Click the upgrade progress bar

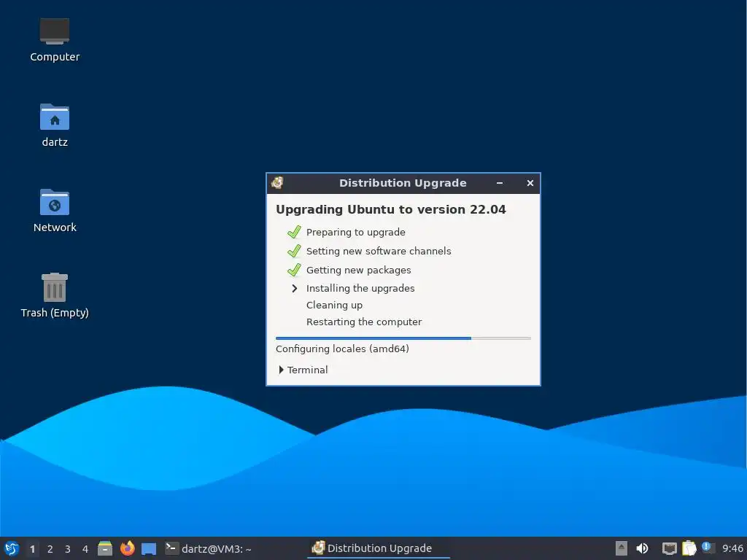[x=403, y=338]
